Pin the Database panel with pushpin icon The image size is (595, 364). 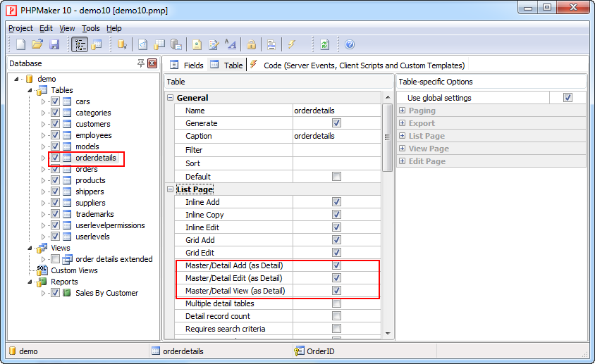tap(141, 63)
